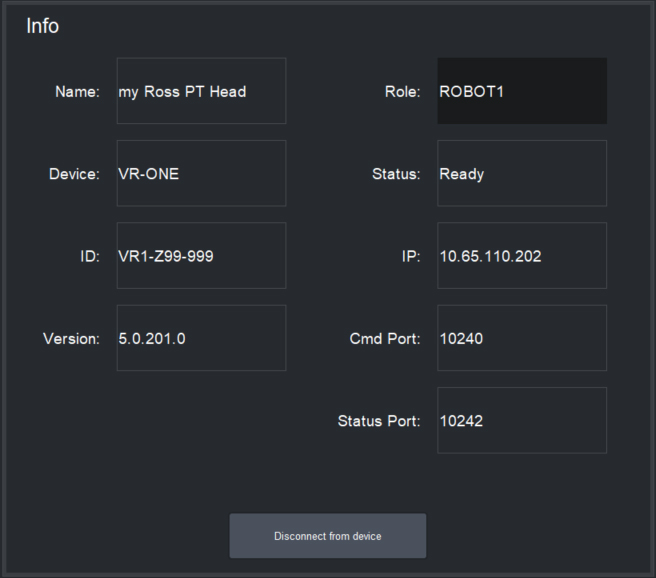Click the "Status:" label text
The width and height of the screenshot is (656, 578).
[x=396, y=174]
